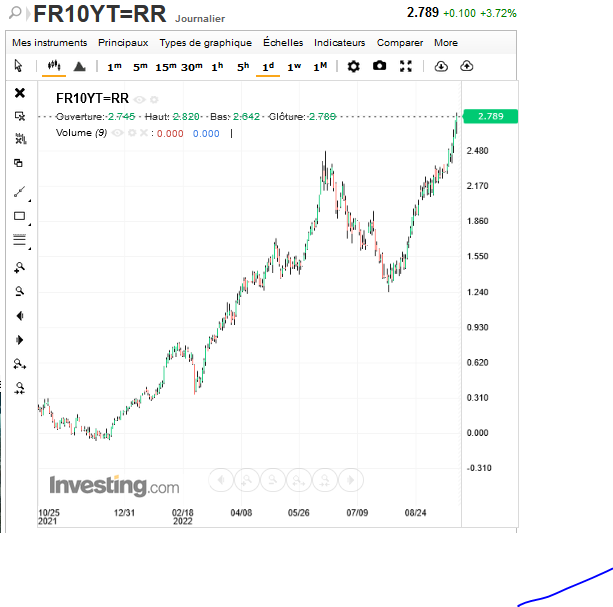613x607 pixels.
Task: Select the cursor pointer tool
Action: 18,66
